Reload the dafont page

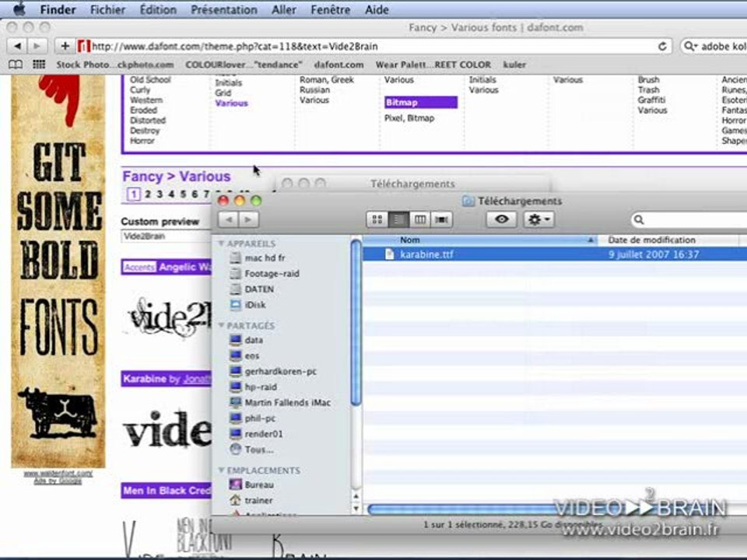(662, 46)
